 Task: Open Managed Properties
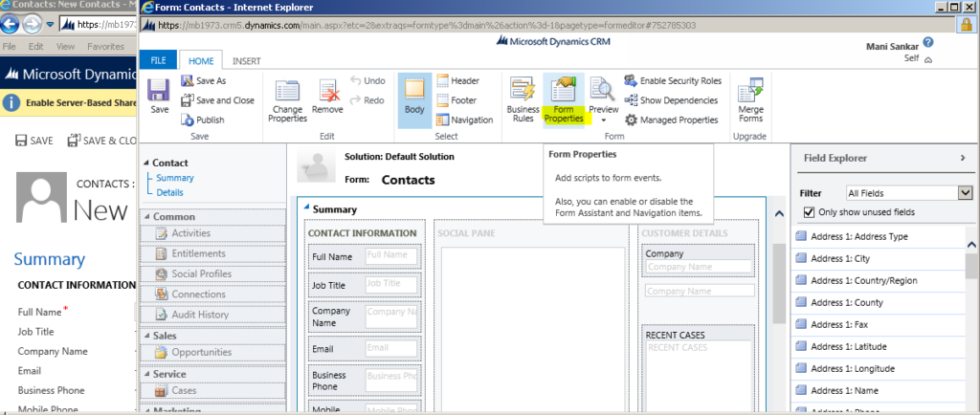pos(671,120)
